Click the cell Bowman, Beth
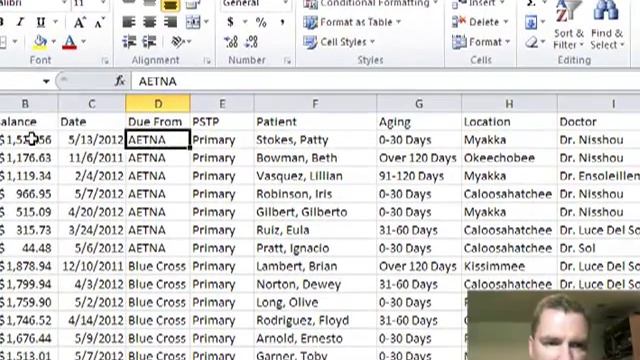Viewport: 640px width, 360px height. click(315, 158)
